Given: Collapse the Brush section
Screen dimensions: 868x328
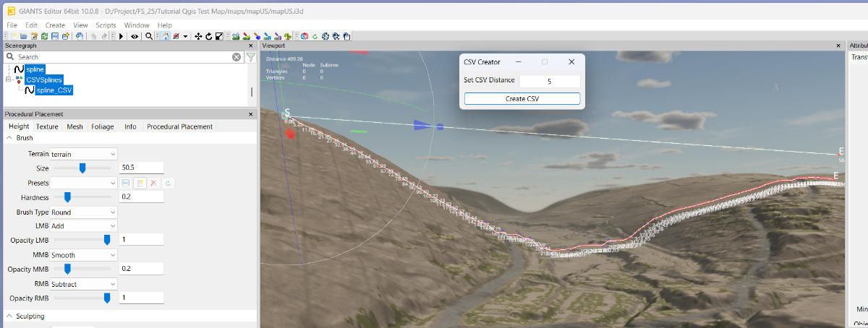Looking at the screenshot, I should [9, 137].
